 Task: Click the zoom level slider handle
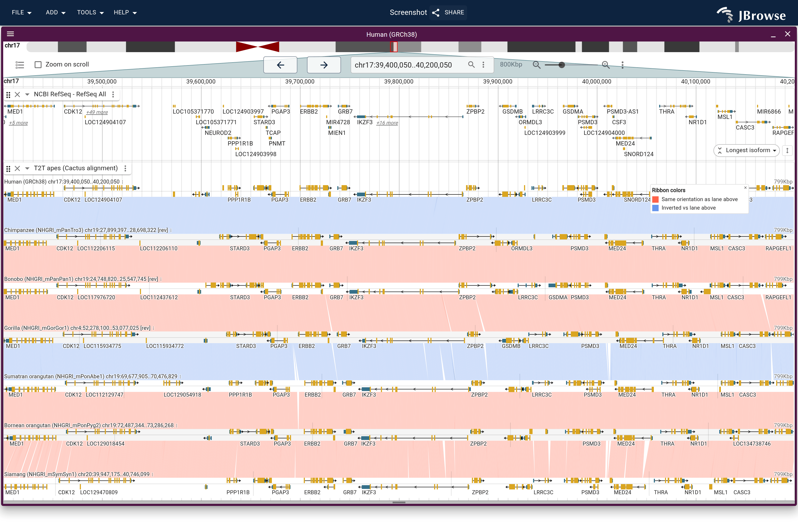click(x=562, y=65)
